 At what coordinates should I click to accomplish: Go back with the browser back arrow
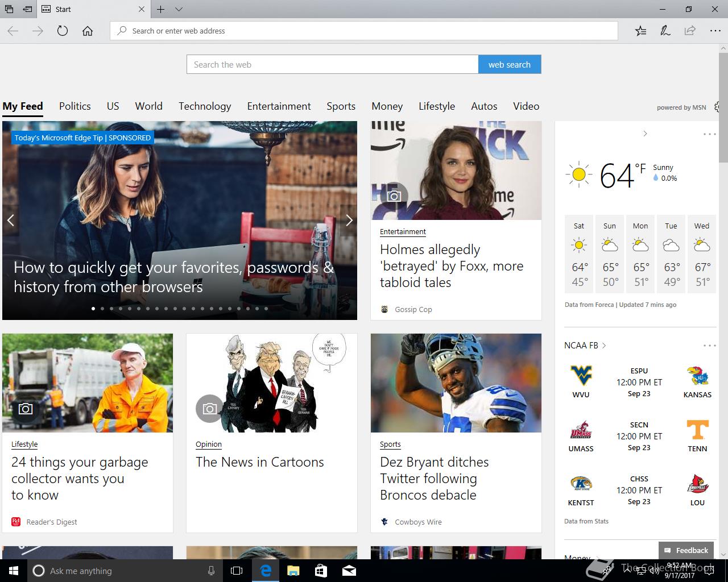point(13,31)
